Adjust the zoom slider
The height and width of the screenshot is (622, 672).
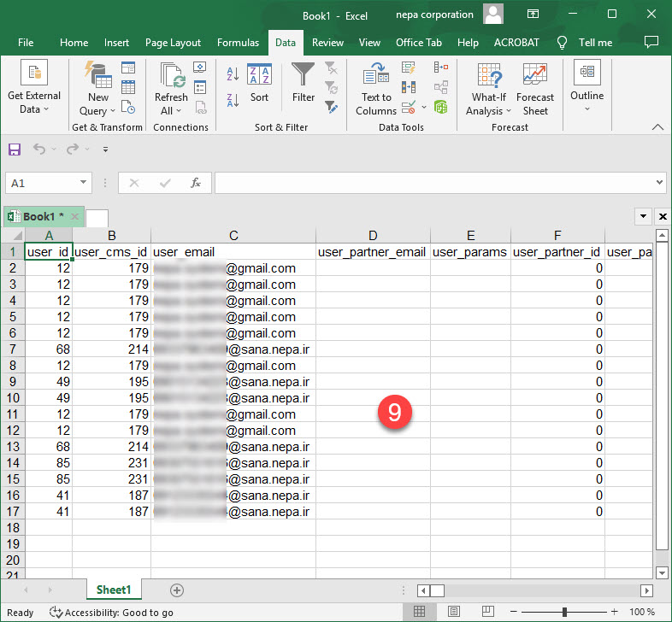point(564,612)
